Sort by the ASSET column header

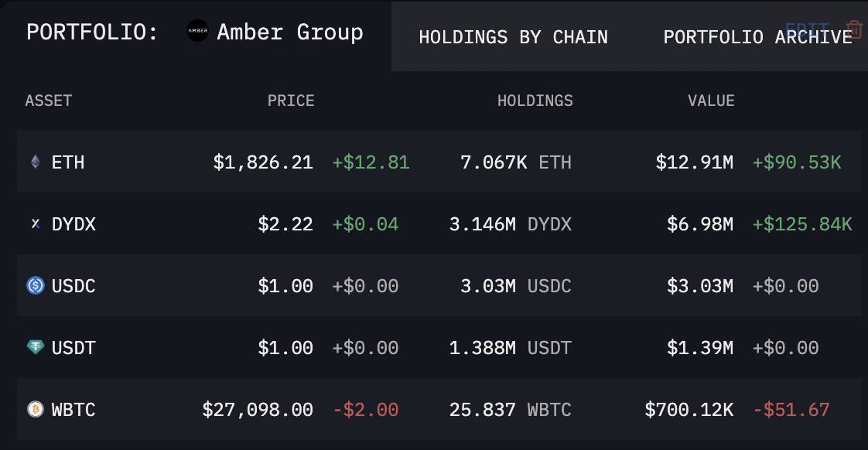point(49,101)
